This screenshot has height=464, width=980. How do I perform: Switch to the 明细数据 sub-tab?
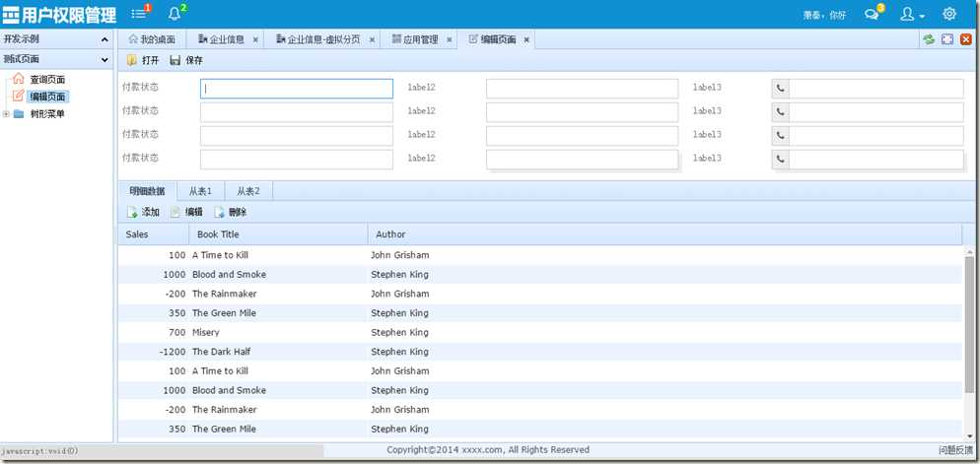coord(148,191)
